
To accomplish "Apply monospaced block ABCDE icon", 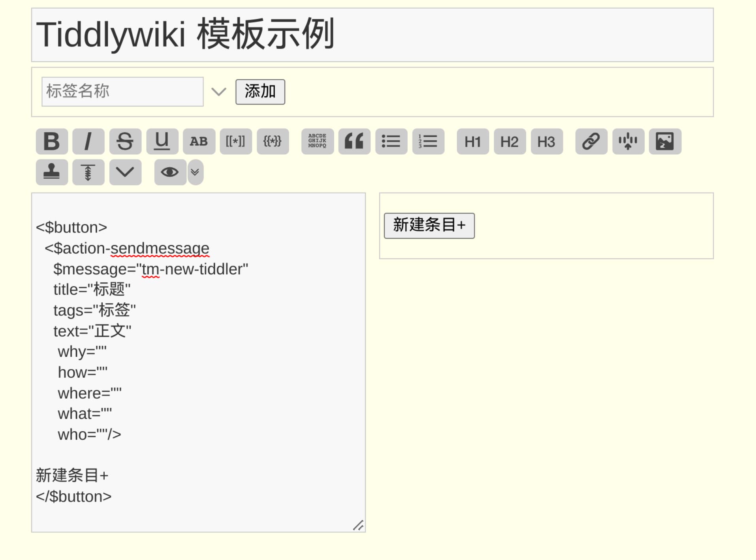I will click(x=318, y=141).
